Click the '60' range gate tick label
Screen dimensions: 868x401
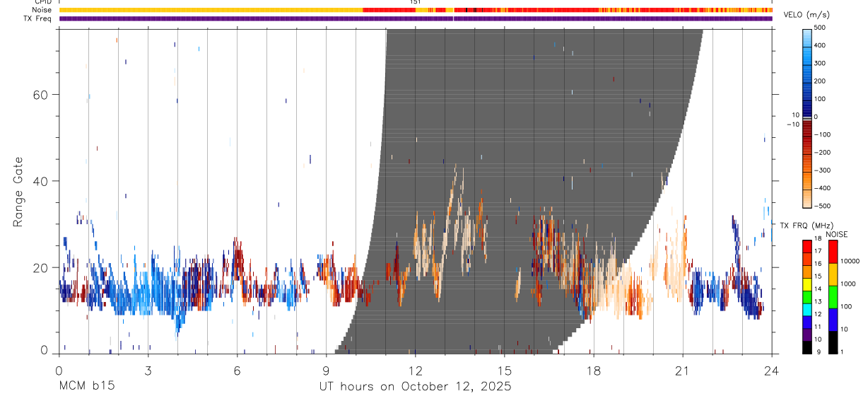[40, 95]
